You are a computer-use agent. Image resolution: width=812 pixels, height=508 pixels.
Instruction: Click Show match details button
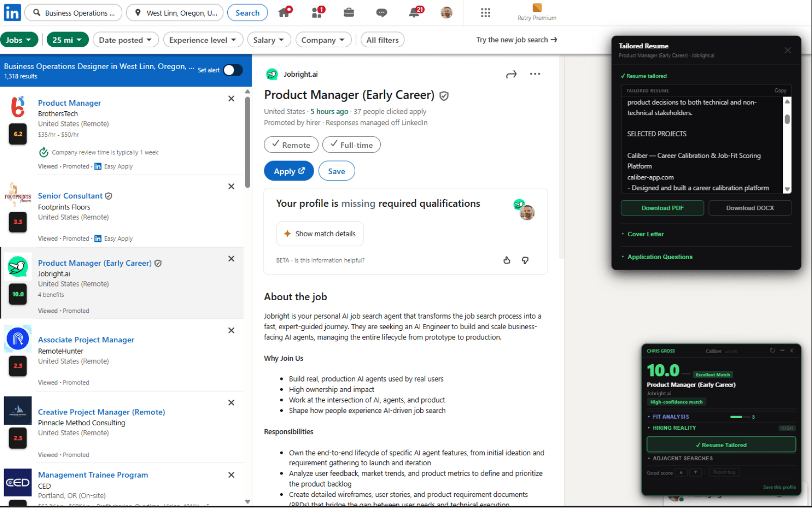tap(320, 234)
